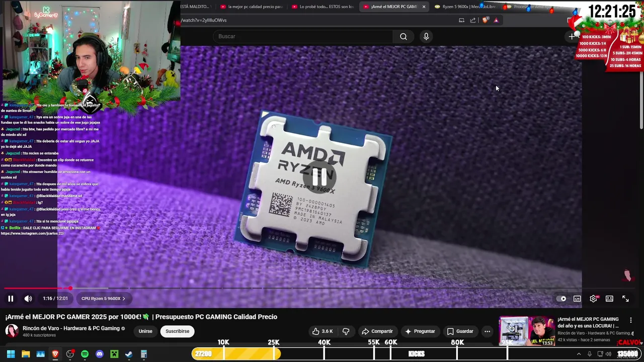Close the '¡Armé el MEJOR PC GAME' tab

point(424,7)
